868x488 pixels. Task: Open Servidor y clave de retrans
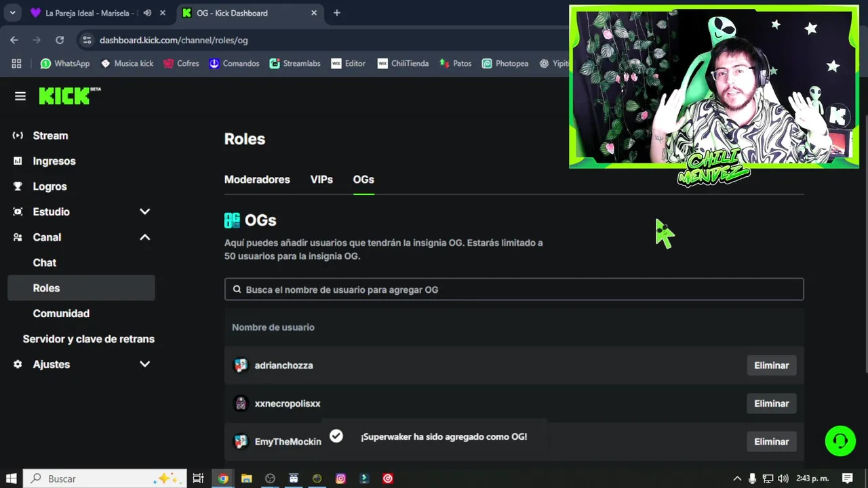click(89, 339)
